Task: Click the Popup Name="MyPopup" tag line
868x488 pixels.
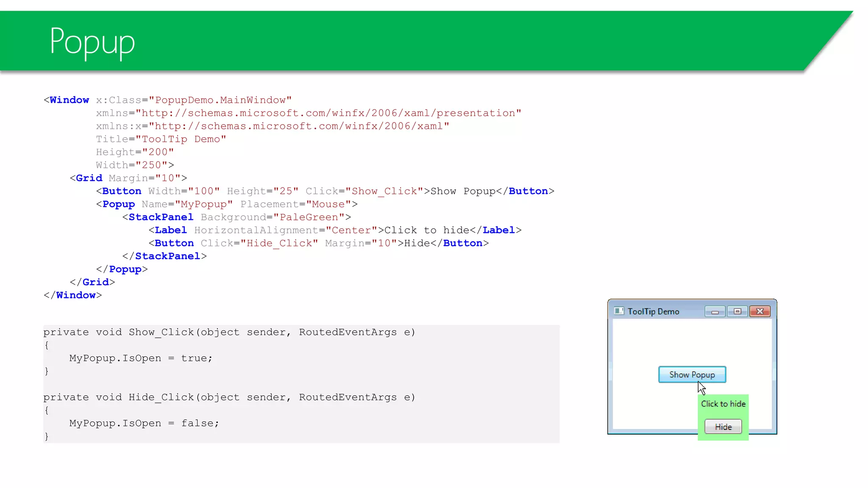Action: pos(227,204)
